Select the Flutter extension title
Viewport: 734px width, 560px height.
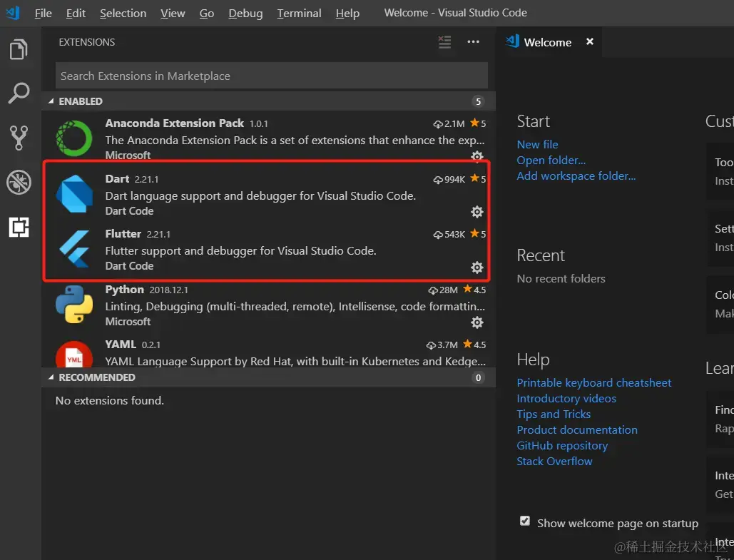click(x=123, y=234)
